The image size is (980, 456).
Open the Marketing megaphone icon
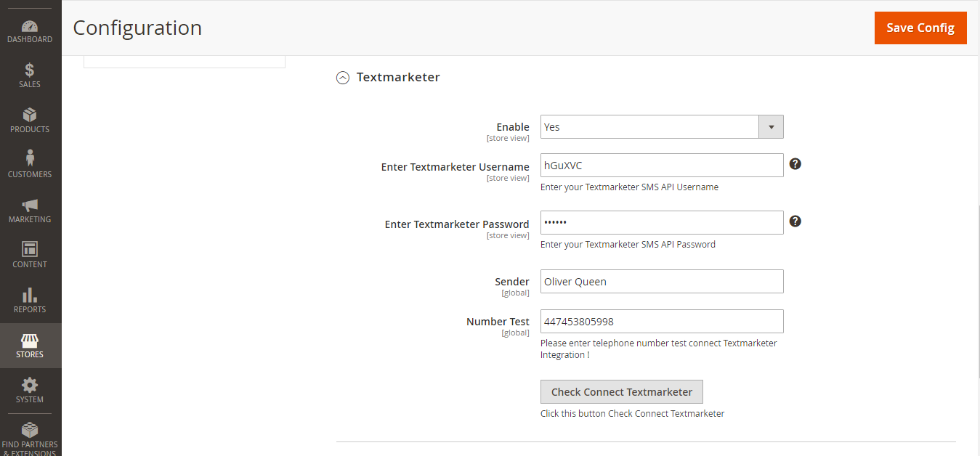pos(30,205)
